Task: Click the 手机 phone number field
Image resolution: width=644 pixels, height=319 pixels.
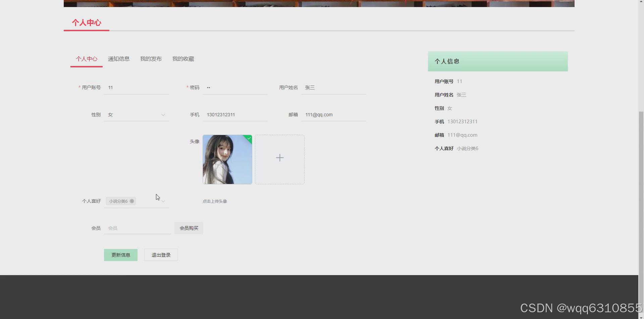Action: 235,115
